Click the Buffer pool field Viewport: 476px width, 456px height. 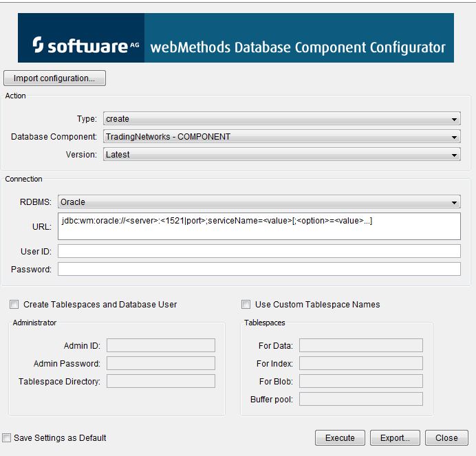pyautogui.click(x=361, y=399)
